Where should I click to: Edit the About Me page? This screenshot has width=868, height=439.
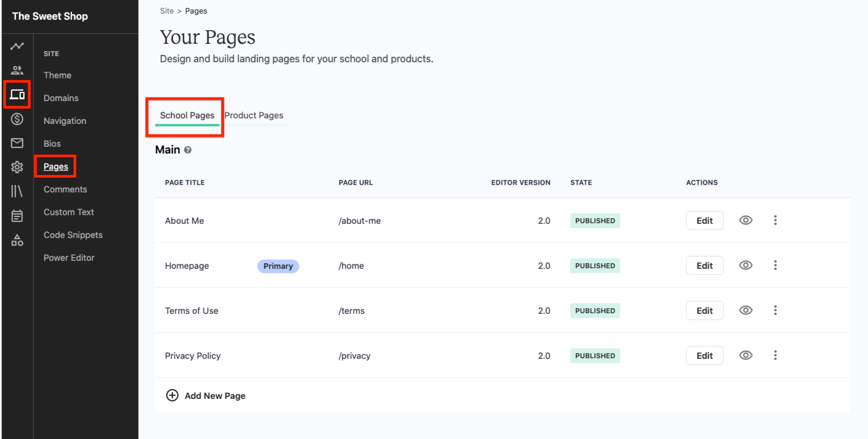pyautogui.click(x=705, y=221)
